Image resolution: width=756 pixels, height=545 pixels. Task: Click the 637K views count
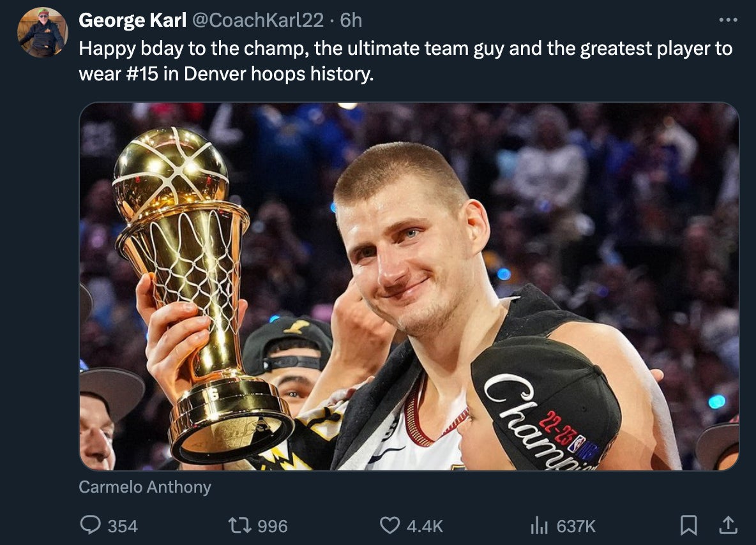(576, 526)
